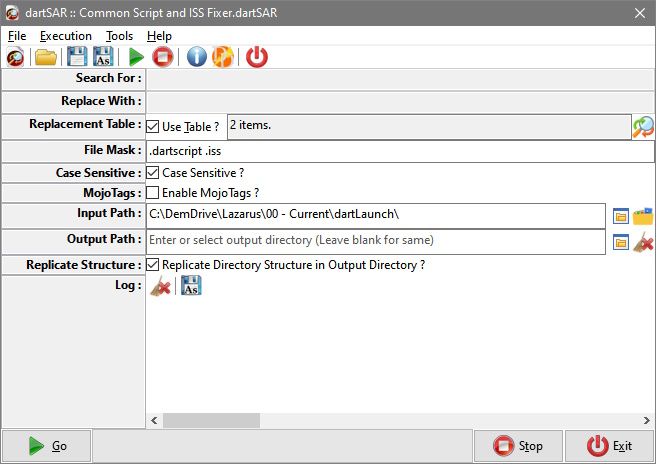Viewport: 656px width, 464px height.
Task: Save log as using floppy icon
Action: point(191,285)
